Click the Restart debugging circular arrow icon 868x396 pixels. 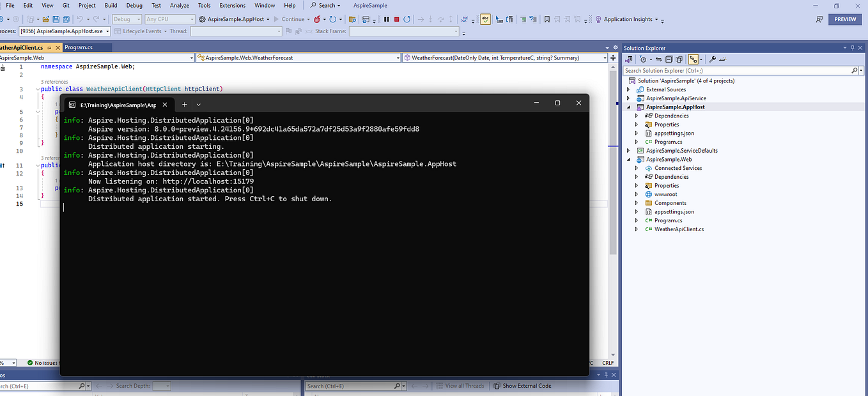pyautogui.click(x=407, y=19)
